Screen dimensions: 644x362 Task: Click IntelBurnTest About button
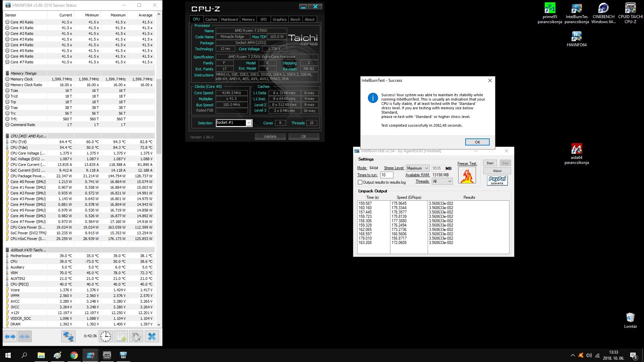click(x=497, y=171)
